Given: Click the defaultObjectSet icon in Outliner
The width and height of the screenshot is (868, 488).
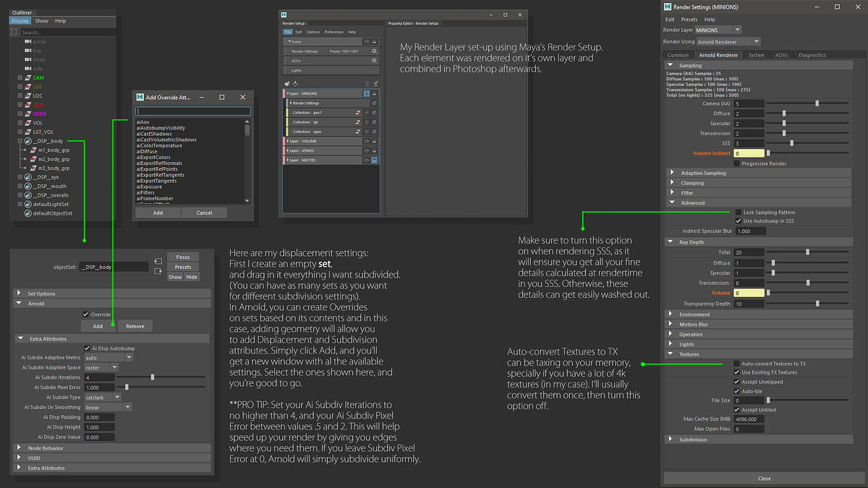Looking at the screenshot, I should click(27, 213).
